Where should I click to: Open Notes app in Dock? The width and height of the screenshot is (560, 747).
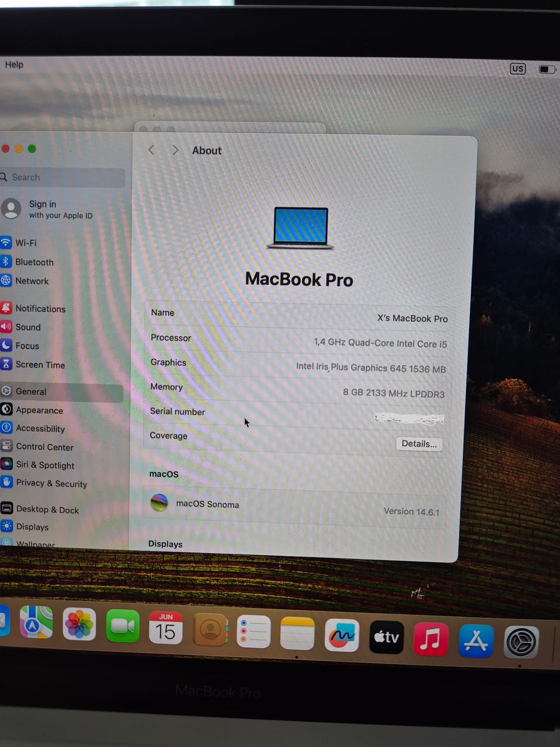tap(297, 633)
